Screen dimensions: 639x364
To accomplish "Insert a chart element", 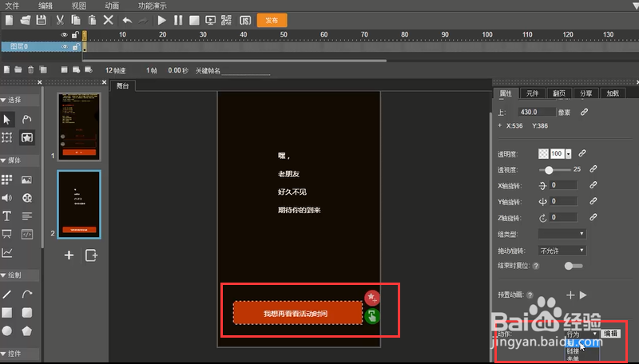I will click(x=7, y=253).
